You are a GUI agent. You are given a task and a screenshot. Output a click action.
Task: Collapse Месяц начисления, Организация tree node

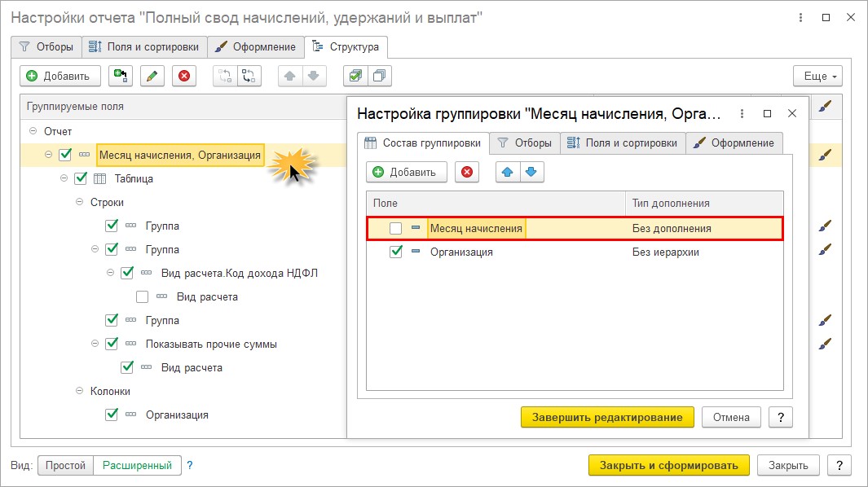pyautogui.click(x=49, y=155)
